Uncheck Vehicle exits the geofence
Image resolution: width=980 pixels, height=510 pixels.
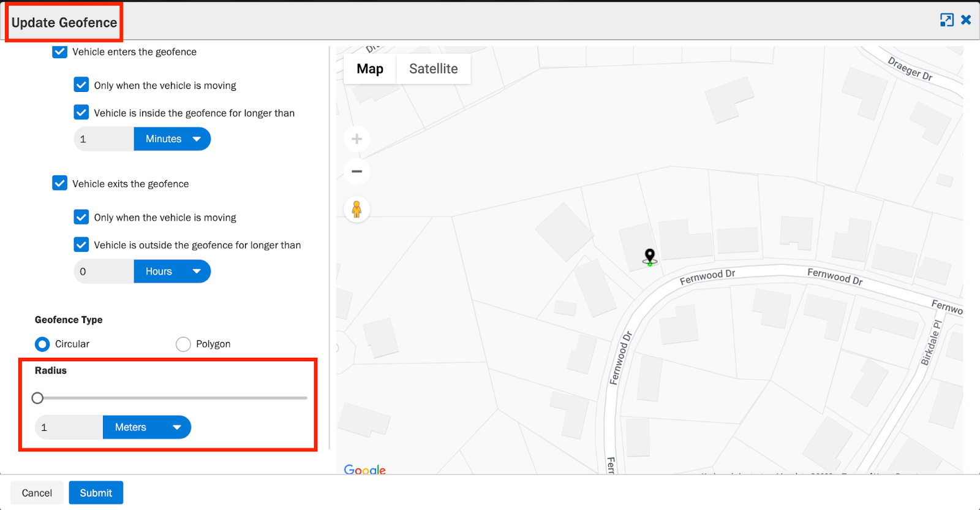point(59,183)
